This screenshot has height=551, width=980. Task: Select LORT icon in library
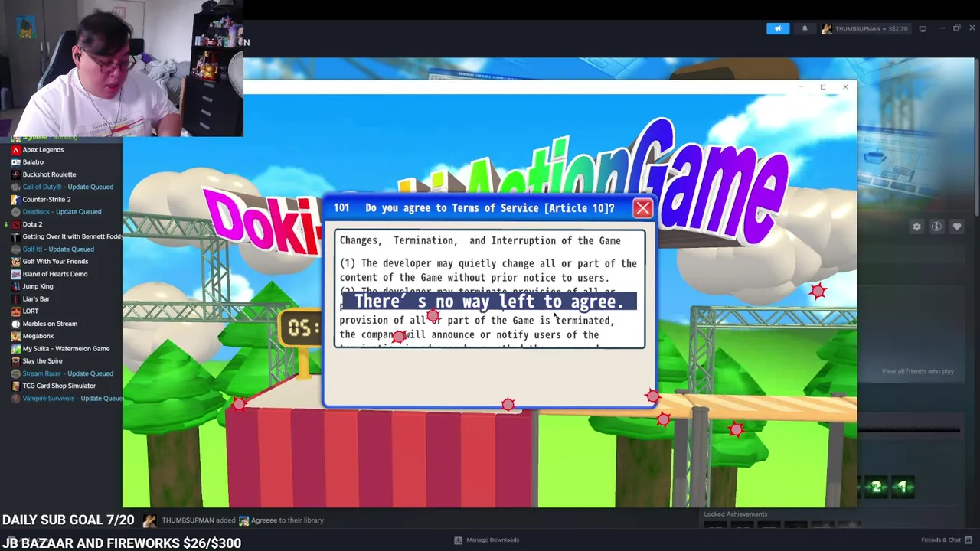15,311
